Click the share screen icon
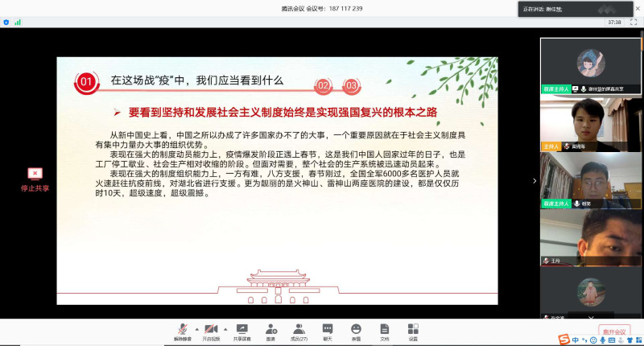The width and height of the screenshot is (644, 346). point(242,330)
